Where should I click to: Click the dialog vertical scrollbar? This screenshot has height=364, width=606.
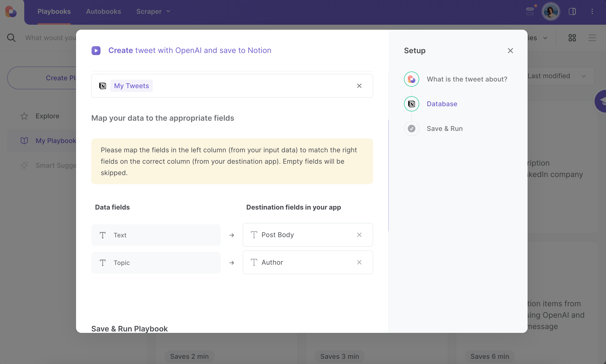coord(388,175)
